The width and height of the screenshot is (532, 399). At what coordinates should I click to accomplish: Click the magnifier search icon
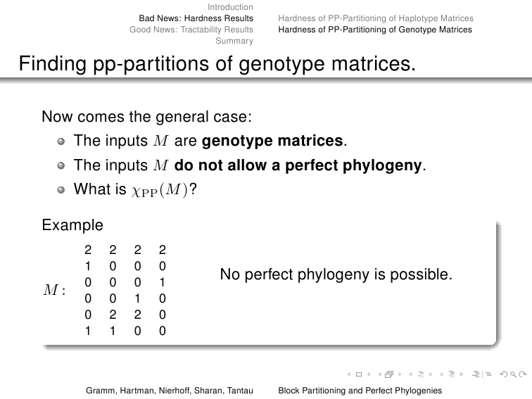(513, 374)
